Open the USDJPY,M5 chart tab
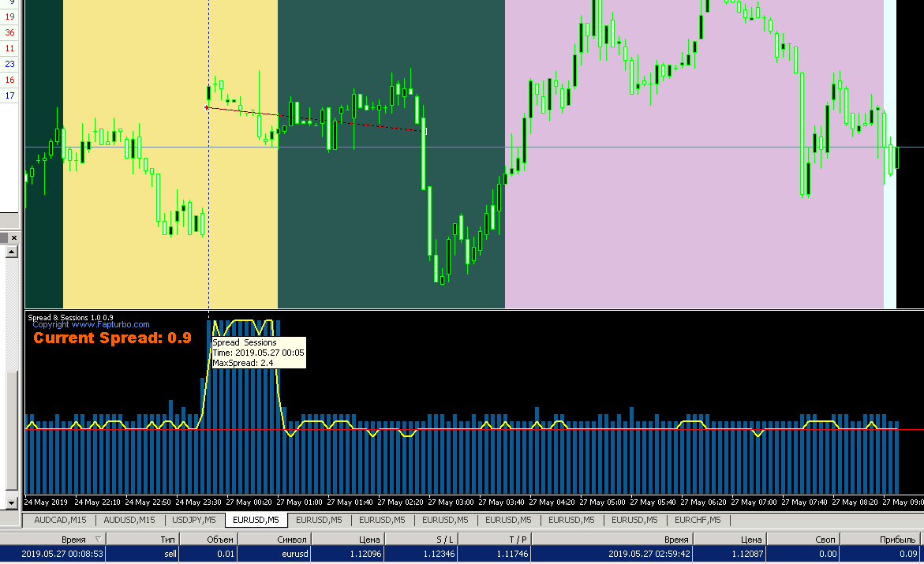The height and width of the screenshot is (564, 924). point(194,520)
